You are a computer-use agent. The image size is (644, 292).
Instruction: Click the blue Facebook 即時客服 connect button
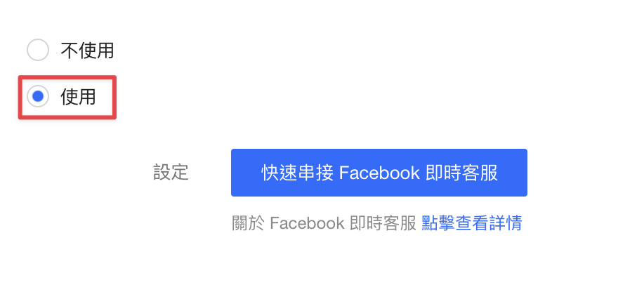pos(379,173)
